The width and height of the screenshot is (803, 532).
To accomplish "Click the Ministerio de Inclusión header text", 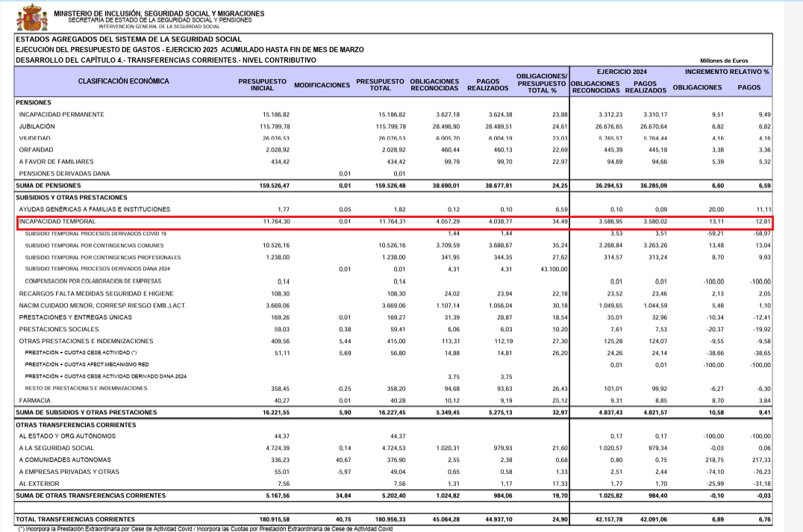I will click(159, 13).
